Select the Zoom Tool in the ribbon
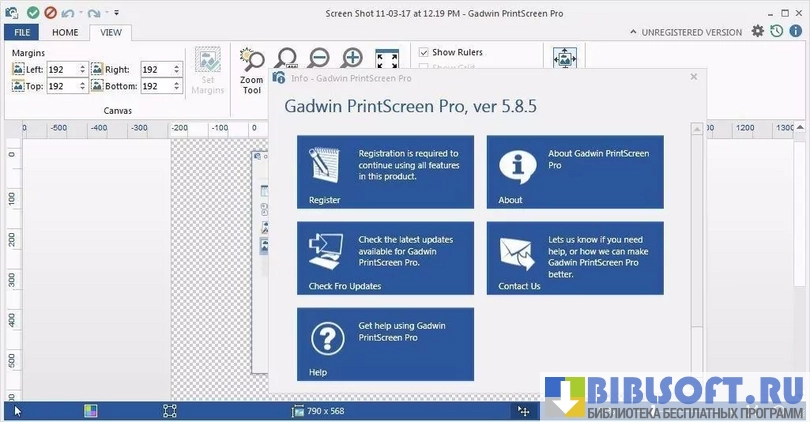The image size is (810, 422). coord(252,70)
